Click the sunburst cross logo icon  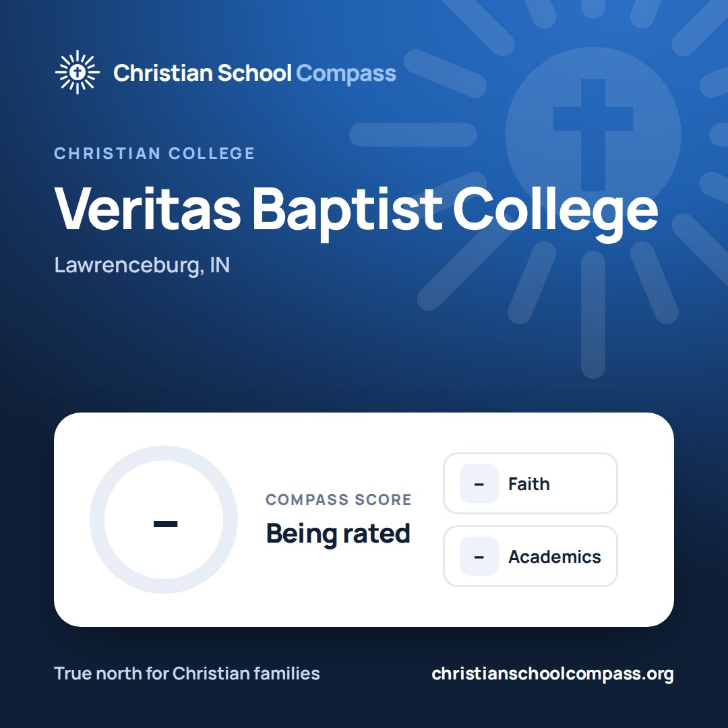pos(77,72)
